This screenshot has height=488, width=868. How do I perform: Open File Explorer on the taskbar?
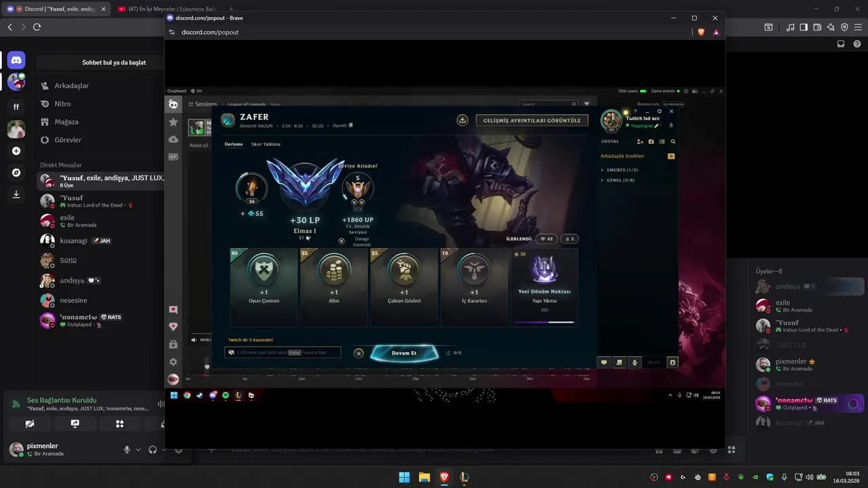[424, 477]
